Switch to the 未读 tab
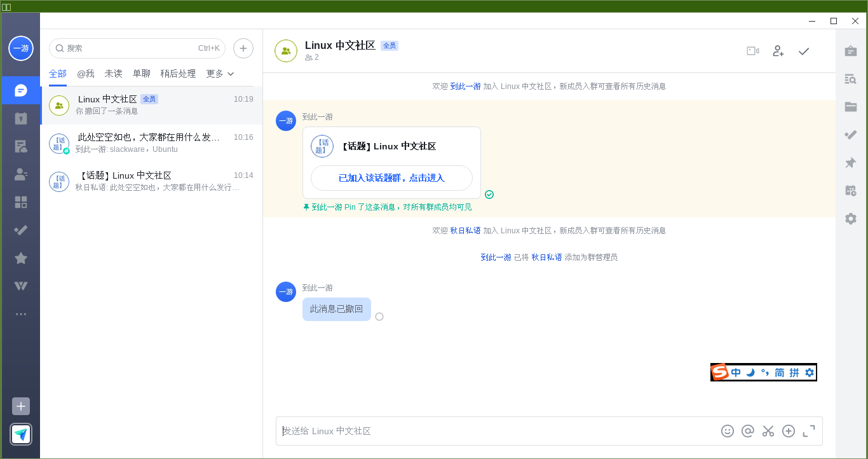The width and height of the screenshot is (868, 459). tap(113, 74)
